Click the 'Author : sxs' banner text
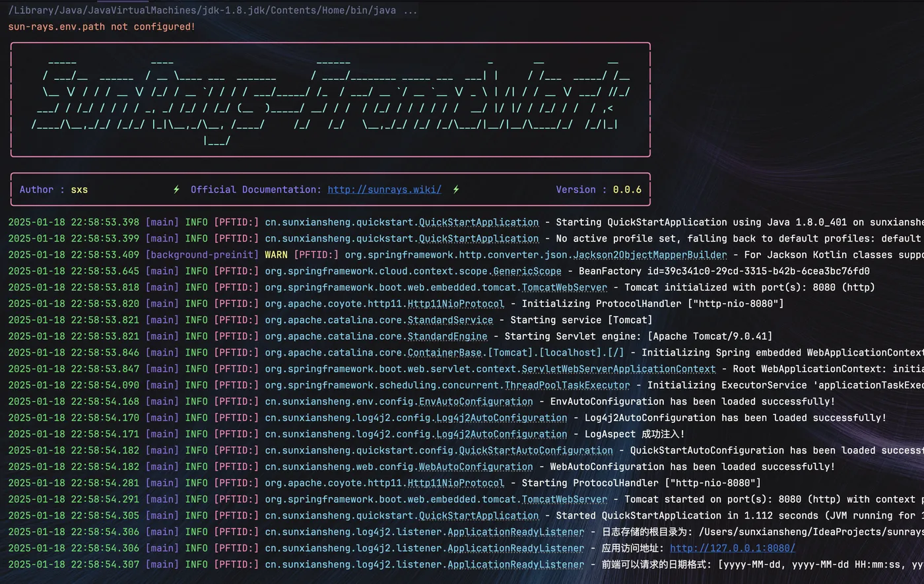Screen dimensions: 924x584 click(x=53, y=189)
